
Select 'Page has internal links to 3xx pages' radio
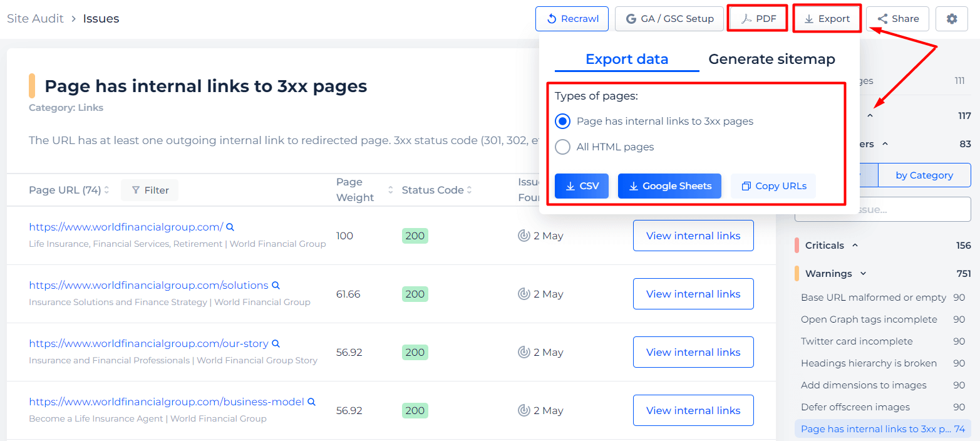tap(562, 121)
